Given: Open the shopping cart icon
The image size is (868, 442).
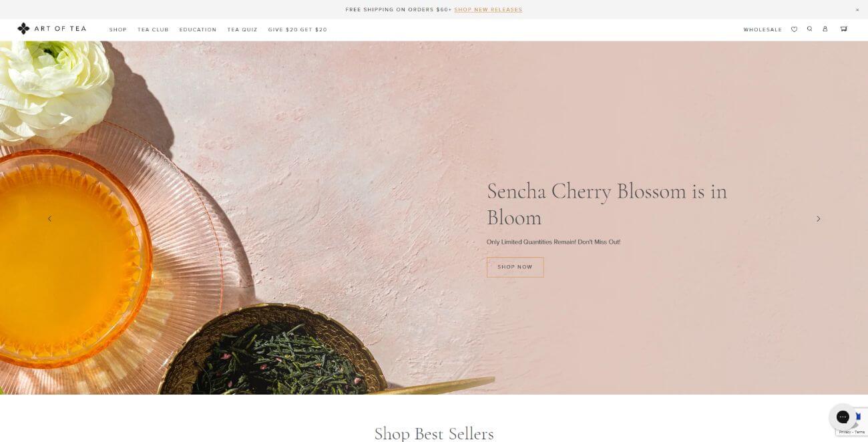Looking at the screenshot, I should (x=844, y=29).
